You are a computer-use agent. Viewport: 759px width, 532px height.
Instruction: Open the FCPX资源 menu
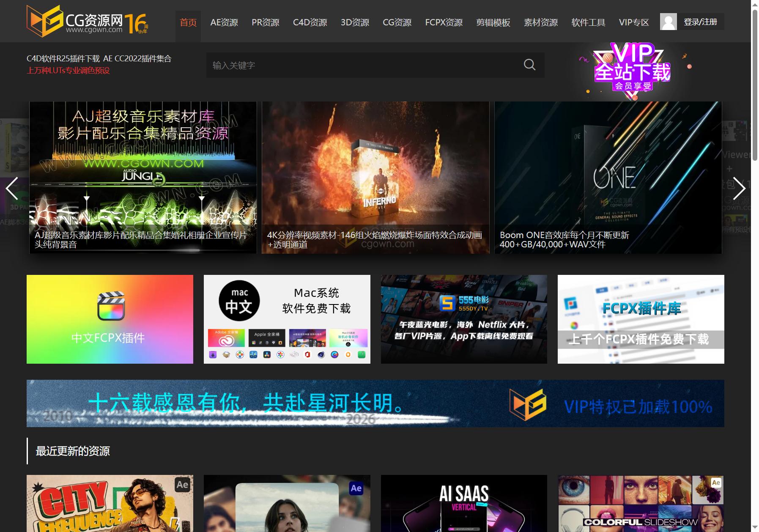444,22
